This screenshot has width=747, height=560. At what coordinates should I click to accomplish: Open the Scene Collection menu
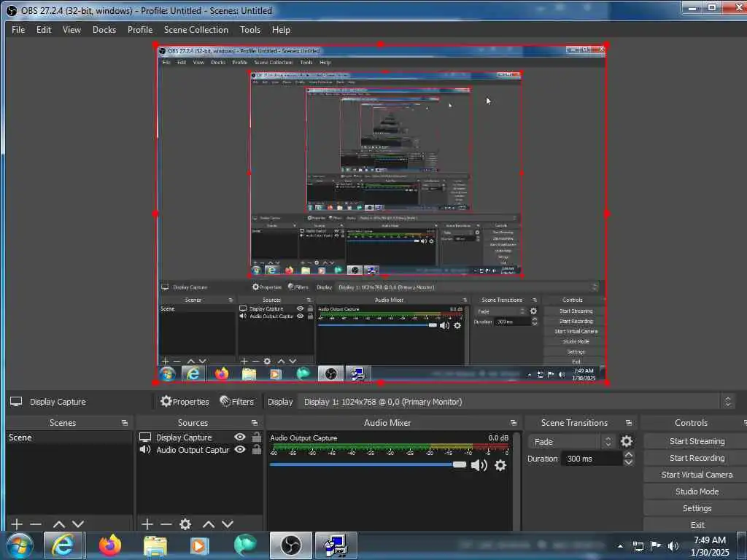pos(196,29)
